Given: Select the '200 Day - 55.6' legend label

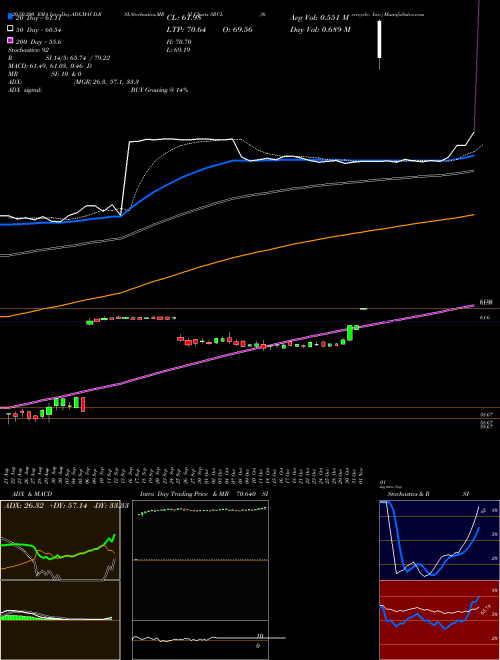Looking at the screenshot, I should [38, 42].
